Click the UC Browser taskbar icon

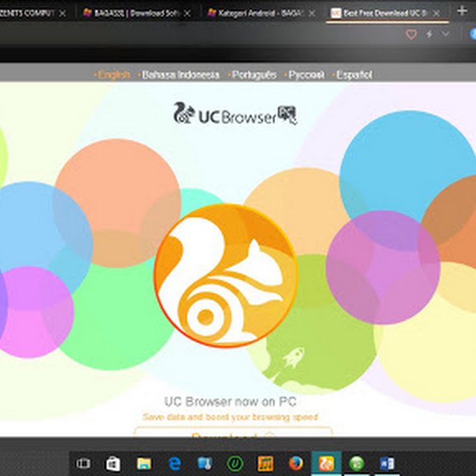326,464
